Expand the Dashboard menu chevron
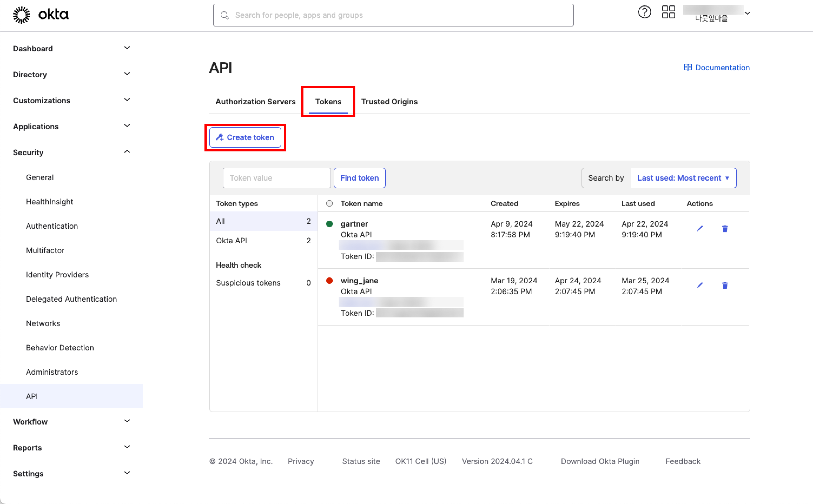The image size is (813, 504). point(127,48)
